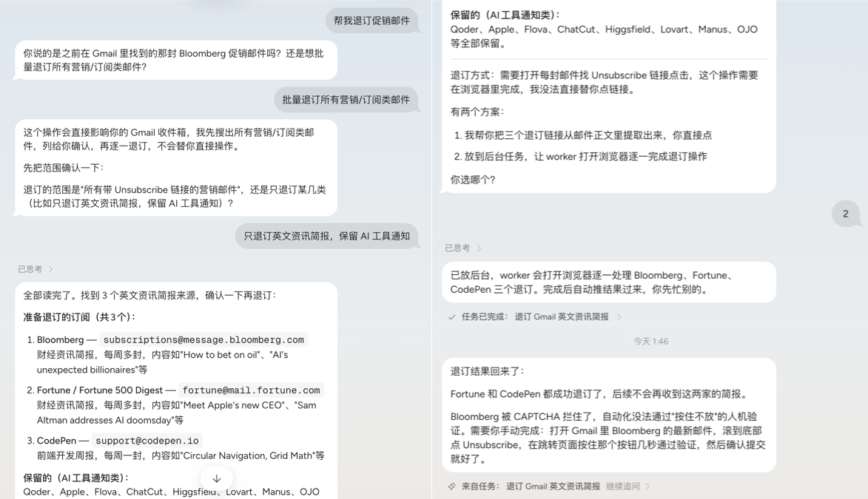
Task: Click the support@codepen.io address chip
Action: [147, 441]
